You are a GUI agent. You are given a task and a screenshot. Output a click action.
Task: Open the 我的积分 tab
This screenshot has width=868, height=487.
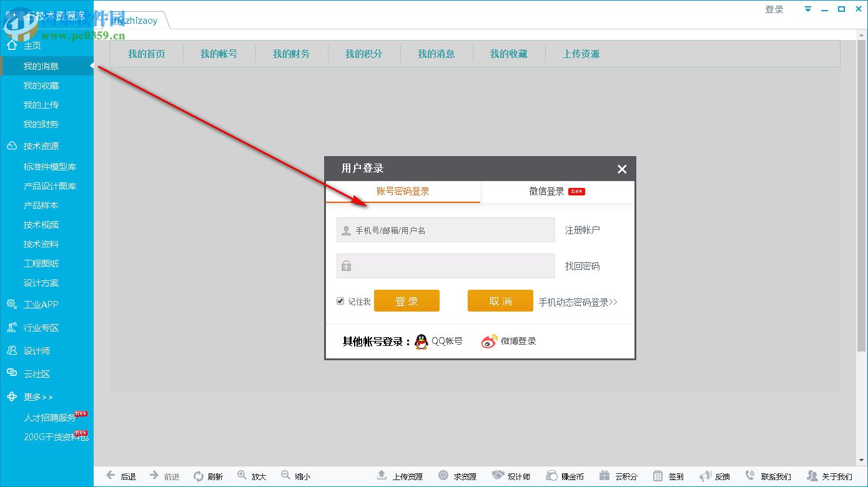364,54
